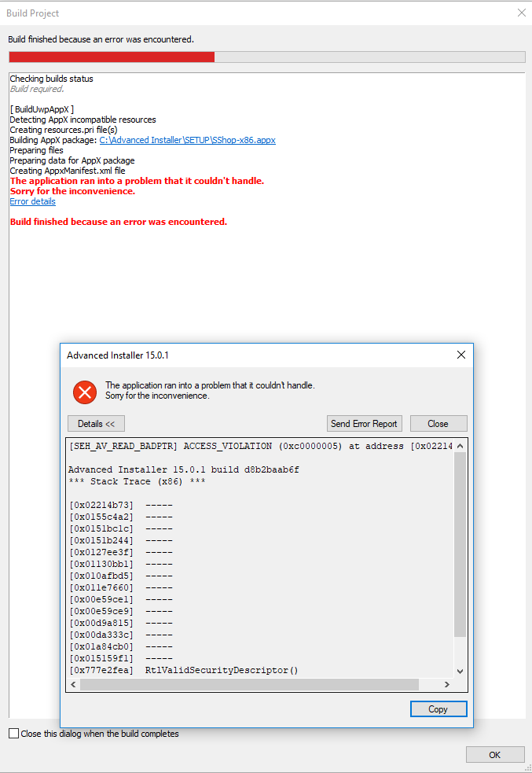Click the Stack Trace (x86) heading line
The width and height of the screenshot is (532, 773).
(x=137, y=481)
